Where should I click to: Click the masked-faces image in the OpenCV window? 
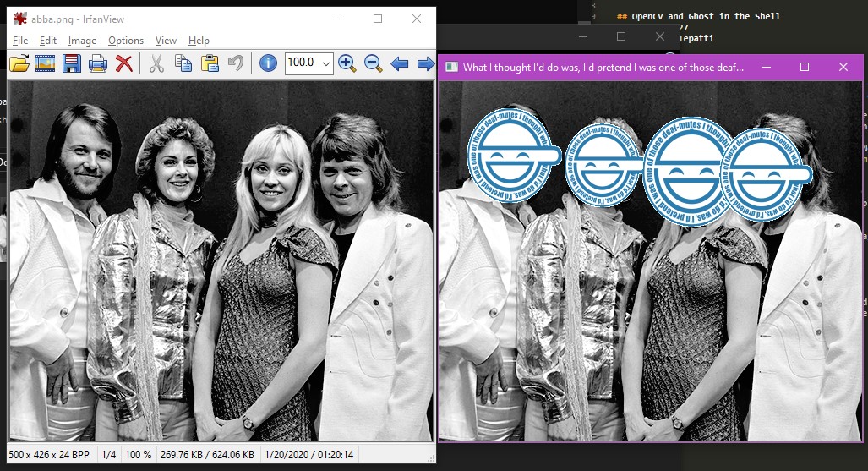pos(651,261)
